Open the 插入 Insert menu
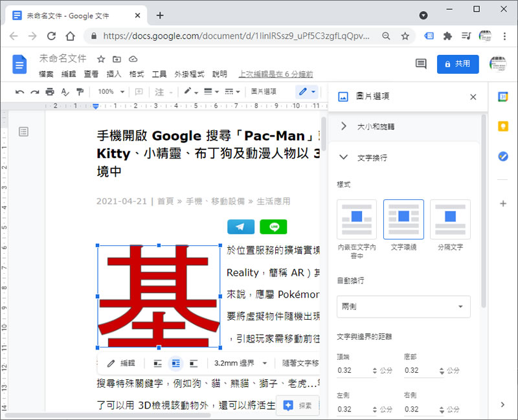Screen dimensions: 518x420 pos(114,74)
